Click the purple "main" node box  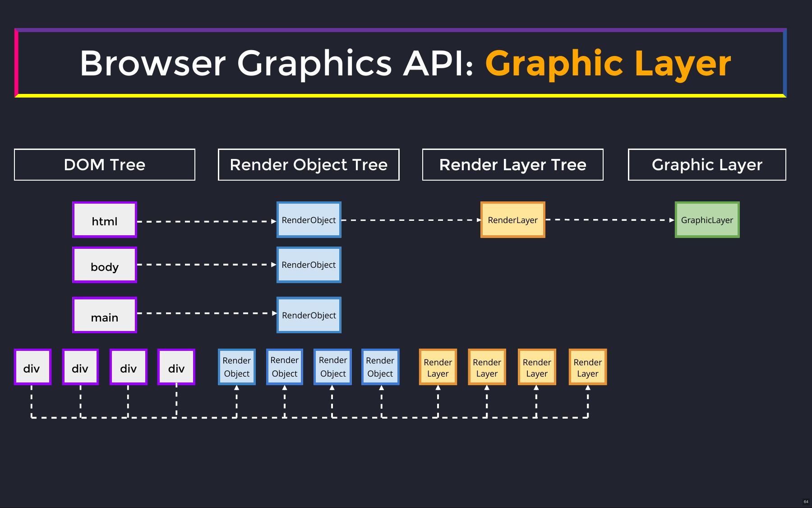pyautogui.click(x=105, y=315)
